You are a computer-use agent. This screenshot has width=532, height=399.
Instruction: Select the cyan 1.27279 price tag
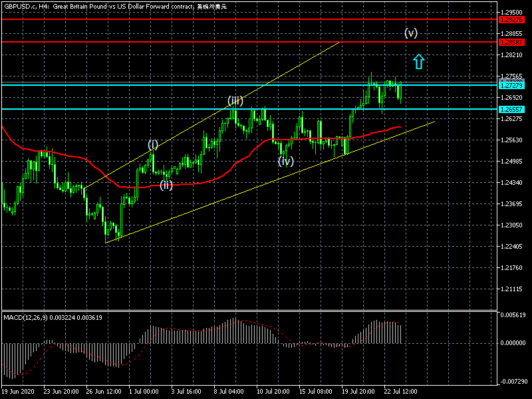[512, 86]
